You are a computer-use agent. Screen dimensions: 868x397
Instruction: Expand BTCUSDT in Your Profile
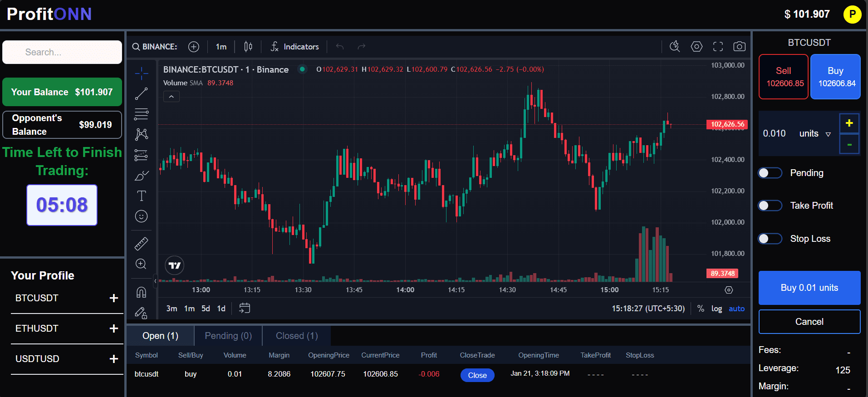coord(113,298)
